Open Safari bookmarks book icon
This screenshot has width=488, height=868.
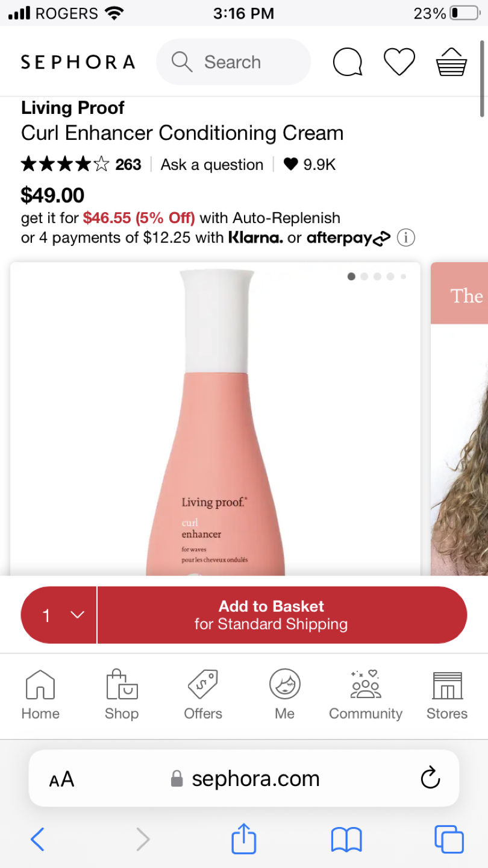[x=346, y=839]
